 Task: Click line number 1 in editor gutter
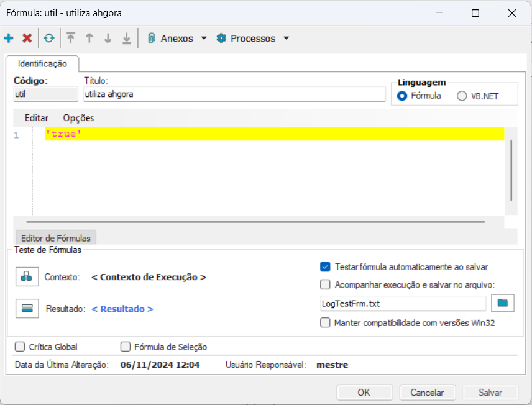(x=16, y=135)
